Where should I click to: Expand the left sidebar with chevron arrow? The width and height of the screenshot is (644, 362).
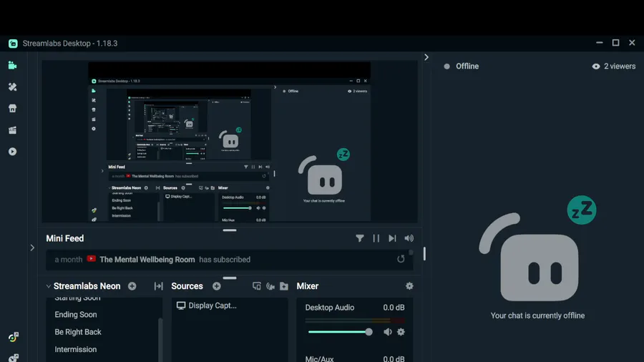pyautogui.click(x=32, y=248)
